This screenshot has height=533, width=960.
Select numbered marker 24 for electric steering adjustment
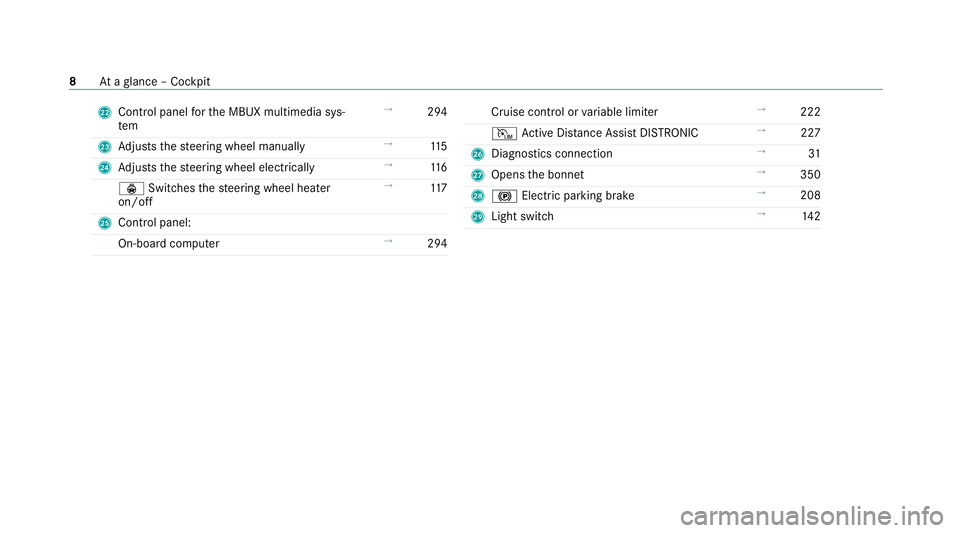pyautogui.click(x=105, y=168)
